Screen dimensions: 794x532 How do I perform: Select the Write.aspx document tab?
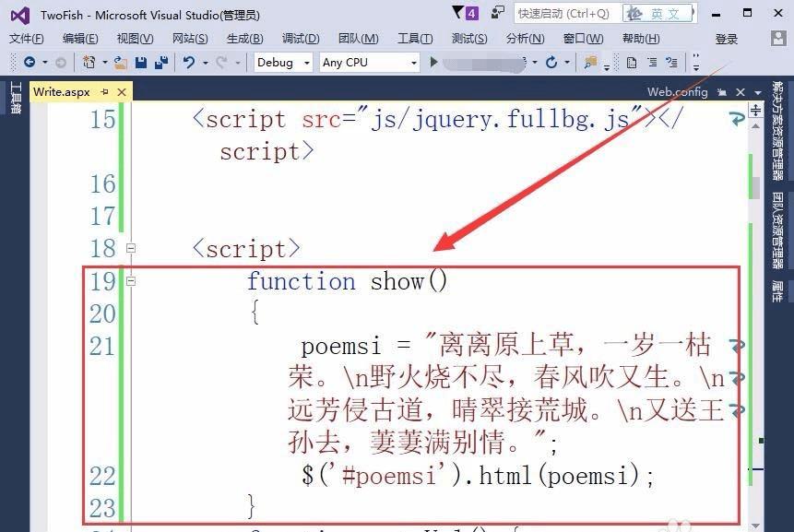[61, 91]
